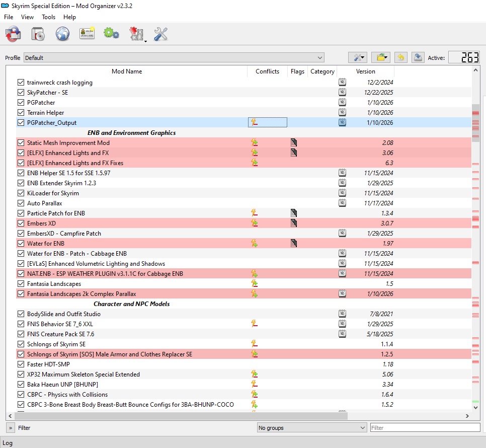Click the Mod Organizer title bar app icon
This screenshot has height=448, width=486.
click(x=5, y=6)
